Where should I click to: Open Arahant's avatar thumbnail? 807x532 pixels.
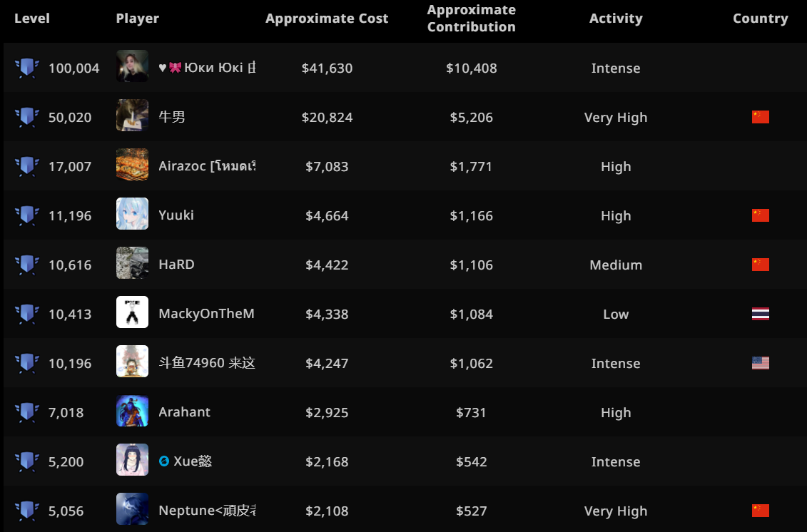point(132,411)
